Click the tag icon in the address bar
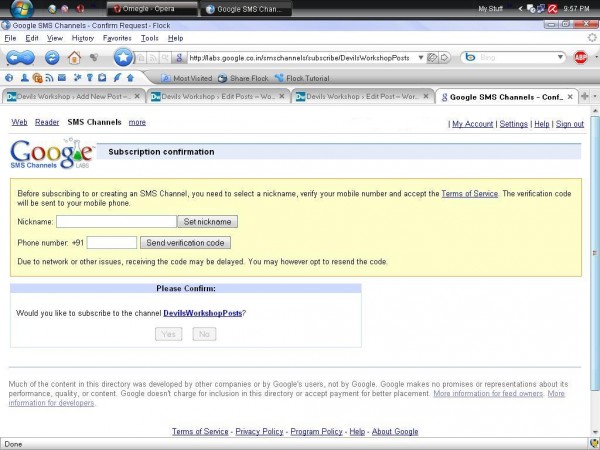600x450 pixels. click(432, 58)
